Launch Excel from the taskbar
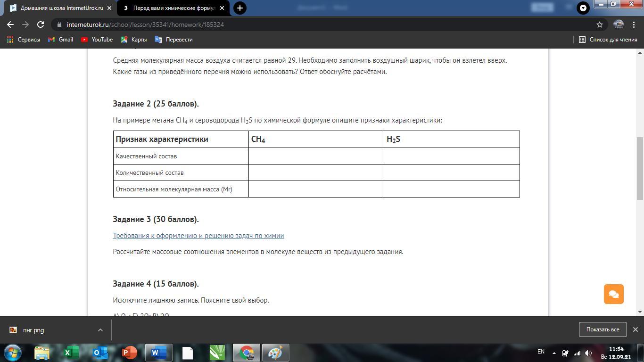The width and height of the screenshot is (644, 362). pyautogui.click(x=71, y=353)
